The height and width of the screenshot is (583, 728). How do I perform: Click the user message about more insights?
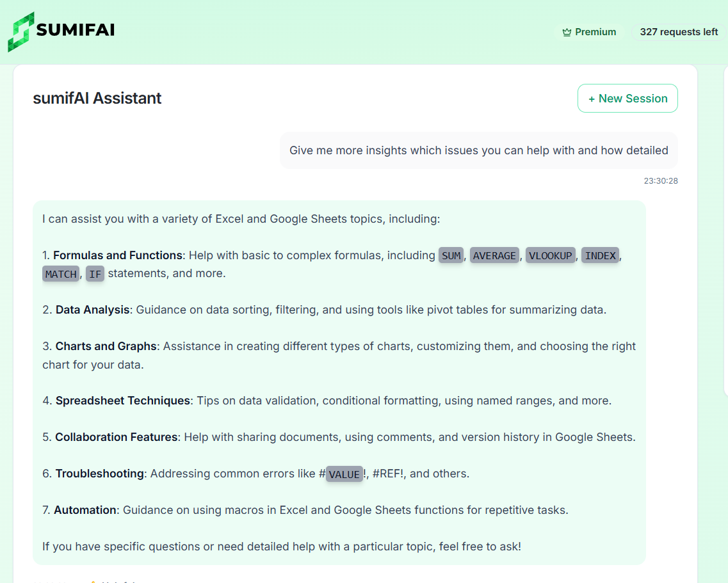[478, 150]
